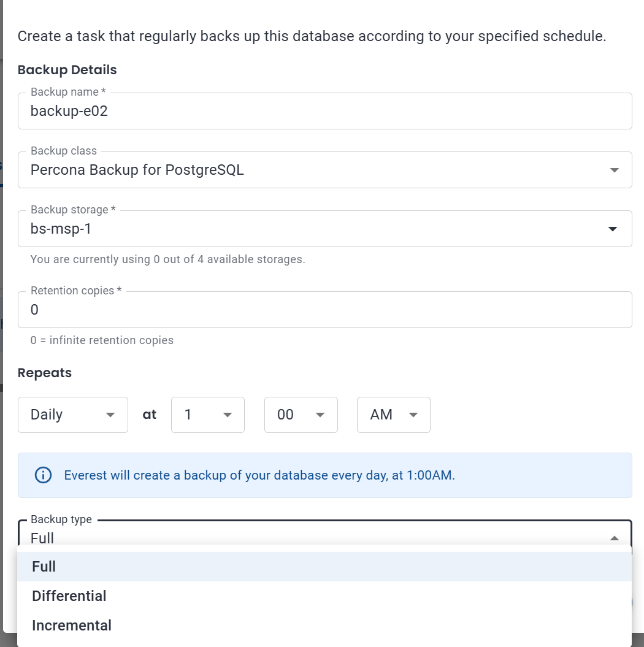The width and height of the screenshot is (644, 647).
Task: Click the AM/PM selector arrow
Action: 413,415
